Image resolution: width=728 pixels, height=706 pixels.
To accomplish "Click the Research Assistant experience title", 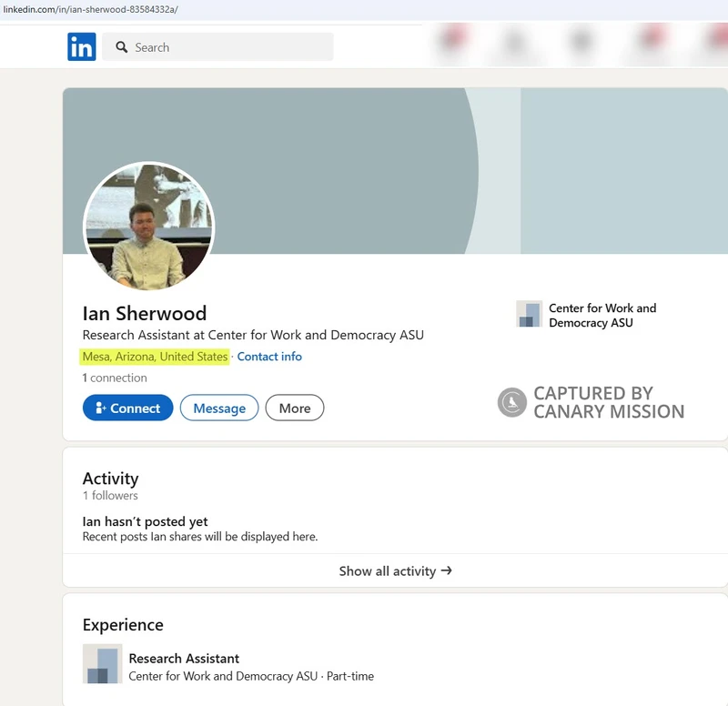I will pos(184,659).
